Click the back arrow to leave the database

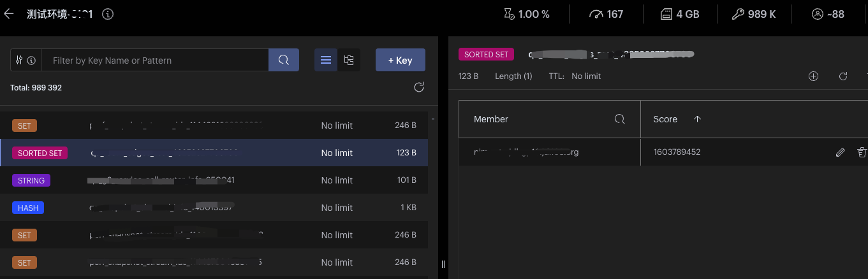pos(9,14)
